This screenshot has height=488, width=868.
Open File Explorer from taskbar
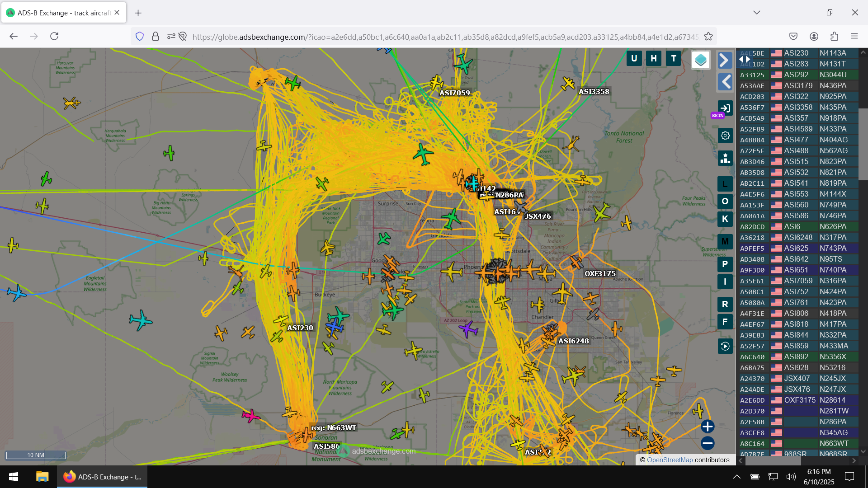coord(42,477)
